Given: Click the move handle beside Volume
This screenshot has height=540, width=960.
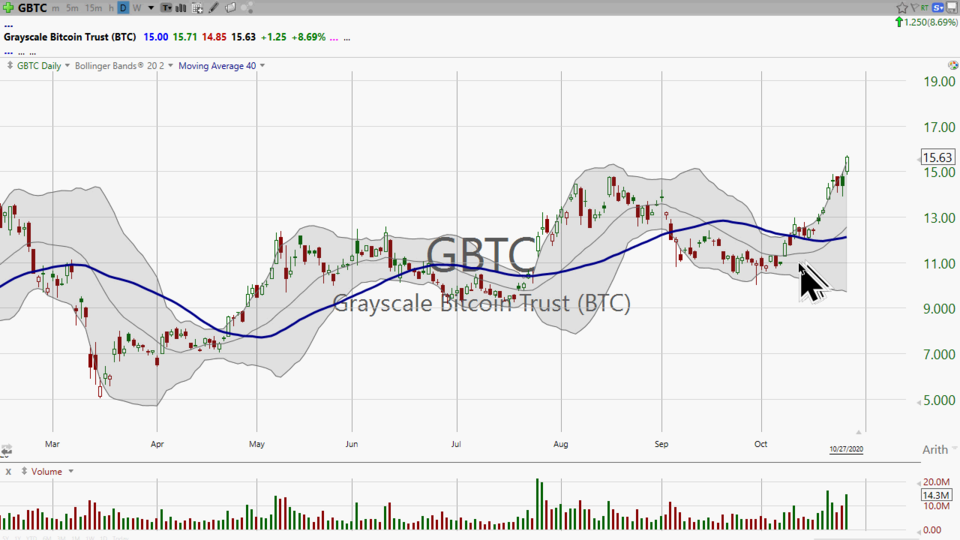Looking at the screenshot, I should click(24, 471).
